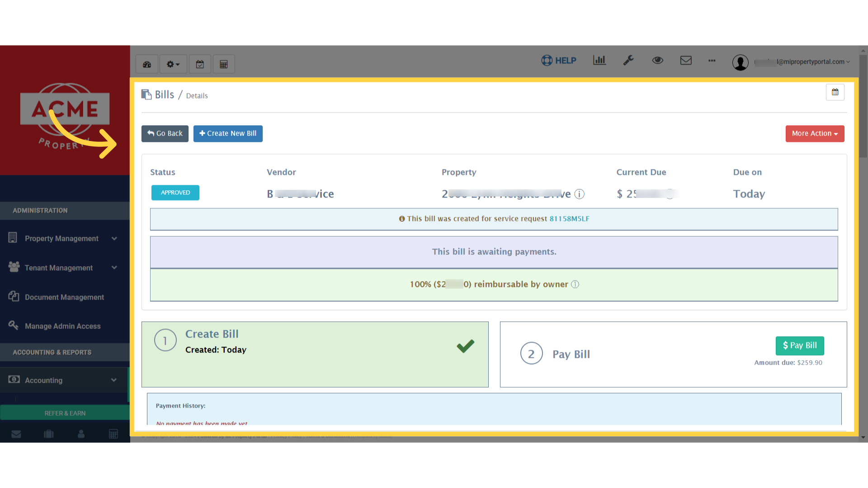This screenshot has width=868, height=488.
Task: Expand the Accounting menu
Action: coord(65,380)
